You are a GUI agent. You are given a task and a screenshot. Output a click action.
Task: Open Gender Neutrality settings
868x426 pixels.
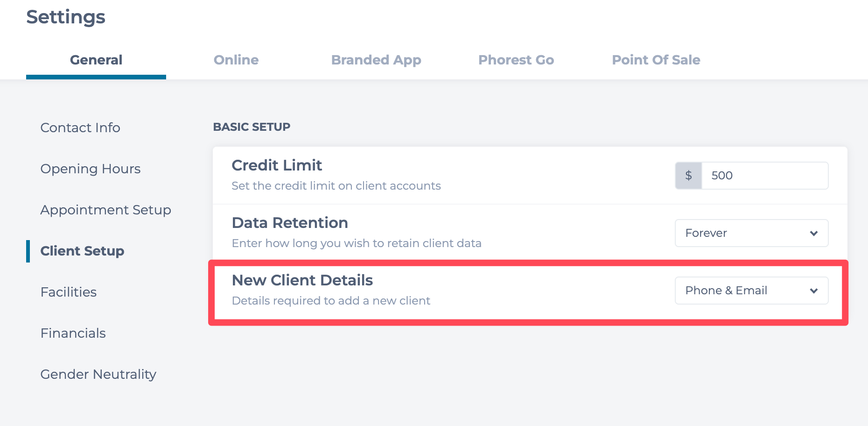98,374
